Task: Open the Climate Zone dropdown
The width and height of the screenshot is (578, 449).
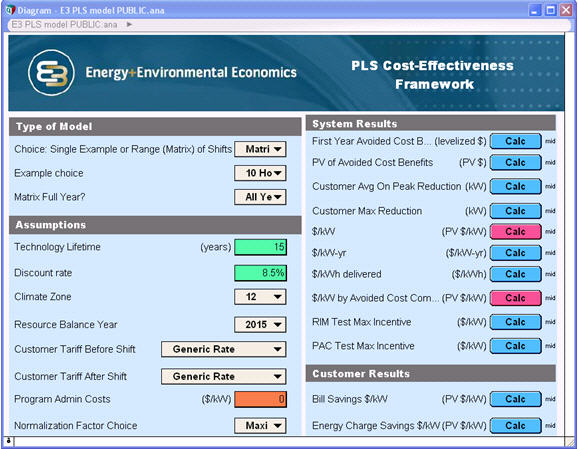Action: tap(260, 297)
